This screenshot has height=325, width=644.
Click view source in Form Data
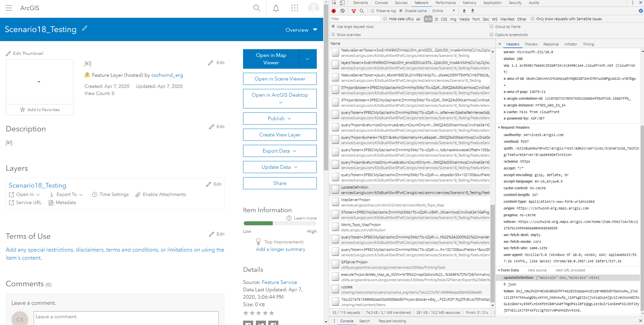click(x=537, y=270)
